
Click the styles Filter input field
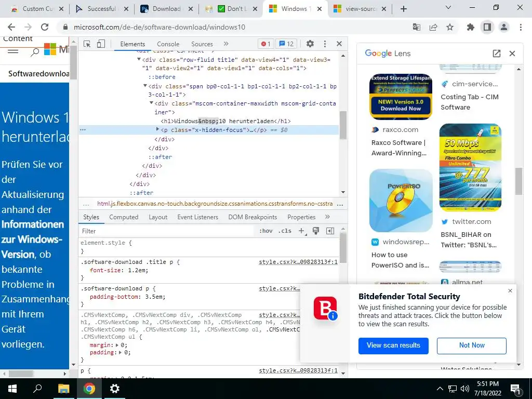[167, 231]
